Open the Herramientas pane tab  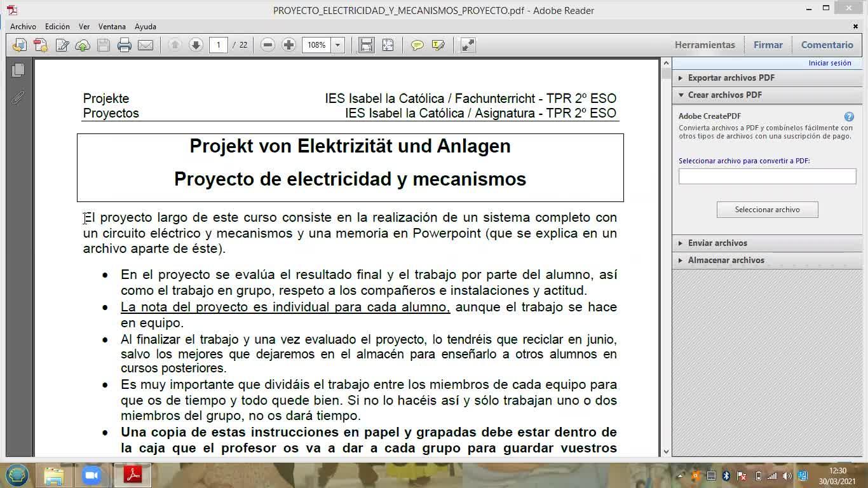pos(705,45)
